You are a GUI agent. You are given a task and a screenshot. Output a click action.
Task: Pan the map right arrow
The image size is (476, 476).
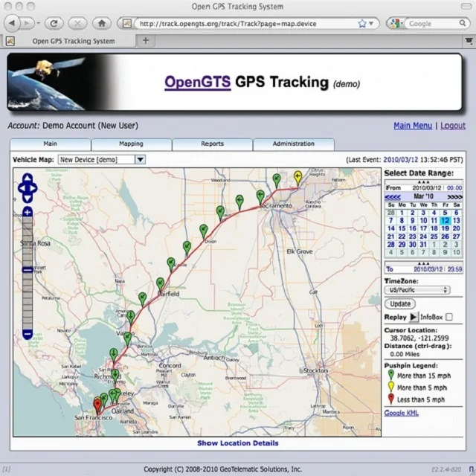coord(33,188)
